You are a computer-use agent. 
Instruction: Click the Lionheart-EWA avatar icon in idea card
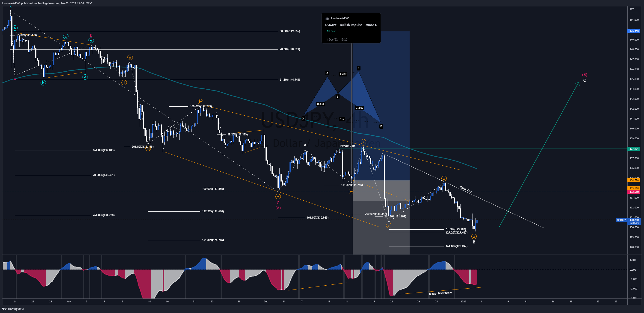[327, 18]
